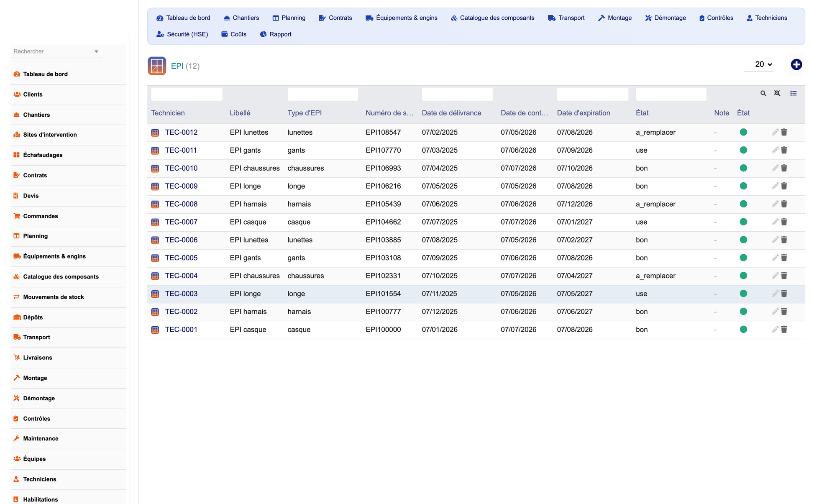Click serial number EPI108547 cell

click(x=383, y=132)
